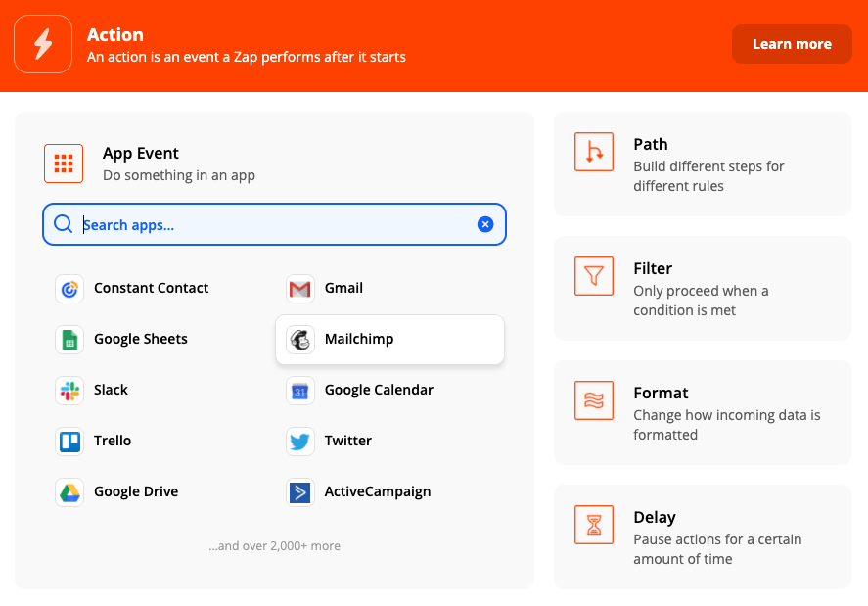Image resolution: width=868 pixels, height=606 pixels.
Task: Choose the Gmail app icon
Action: pos(300,289)
